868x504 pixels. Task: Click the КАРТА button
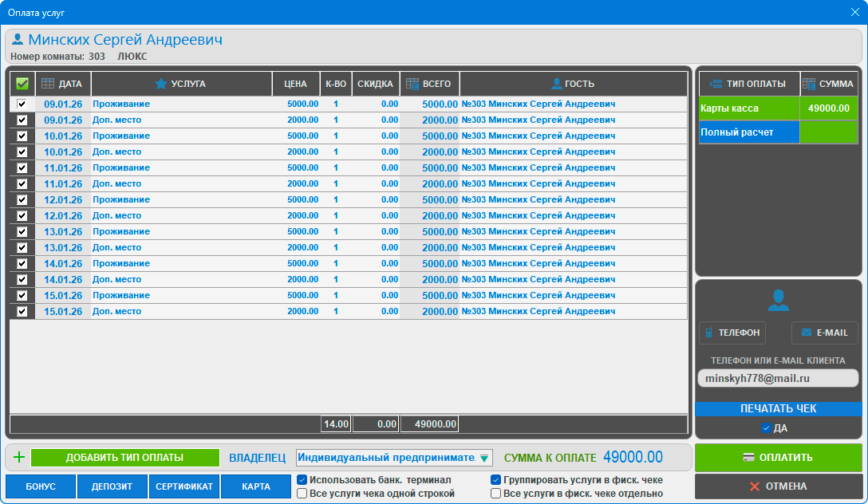pyautogui.click(x=256, y=486)
